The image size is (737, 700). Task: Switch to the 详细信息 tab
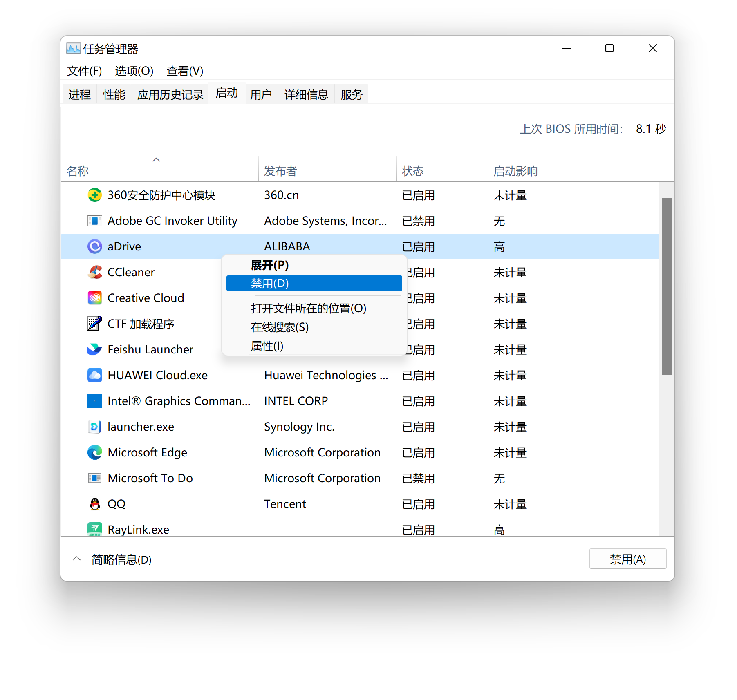point(307,94)
